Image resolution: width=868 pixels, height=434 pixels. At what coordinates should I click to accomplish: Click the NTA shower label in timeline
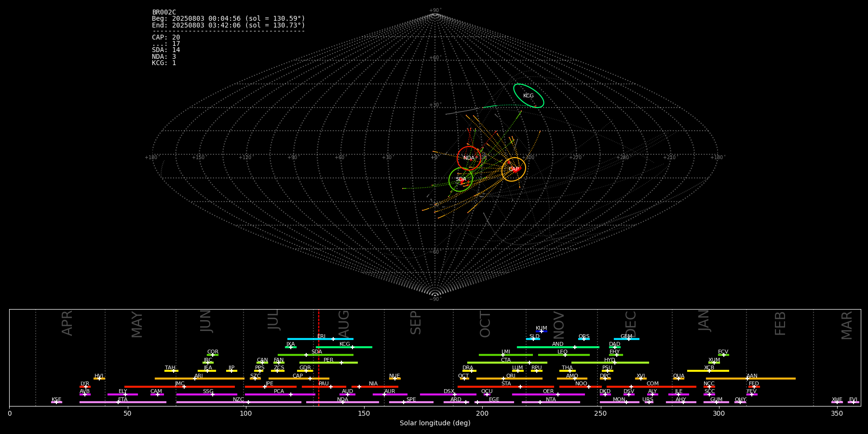pos(551,400)
